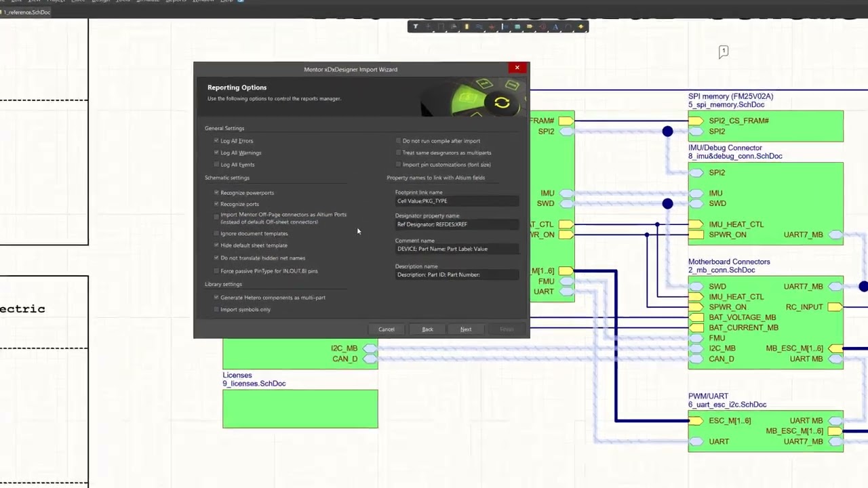This screenshot has height=488, width=868.
Task: Click the Designator property name field
Action: [456, 224]
